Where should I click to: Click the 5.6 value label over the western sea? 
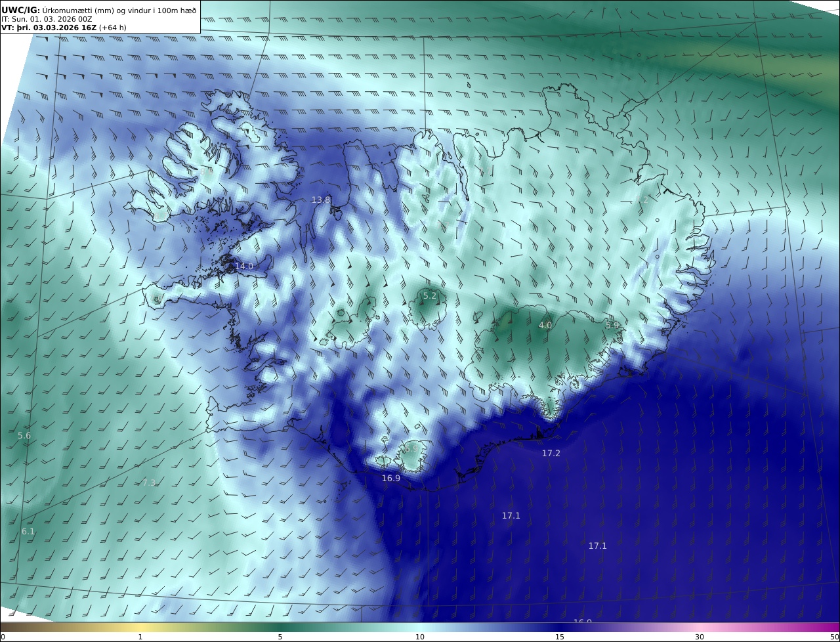pyautogui.click(x=24, y=435)
